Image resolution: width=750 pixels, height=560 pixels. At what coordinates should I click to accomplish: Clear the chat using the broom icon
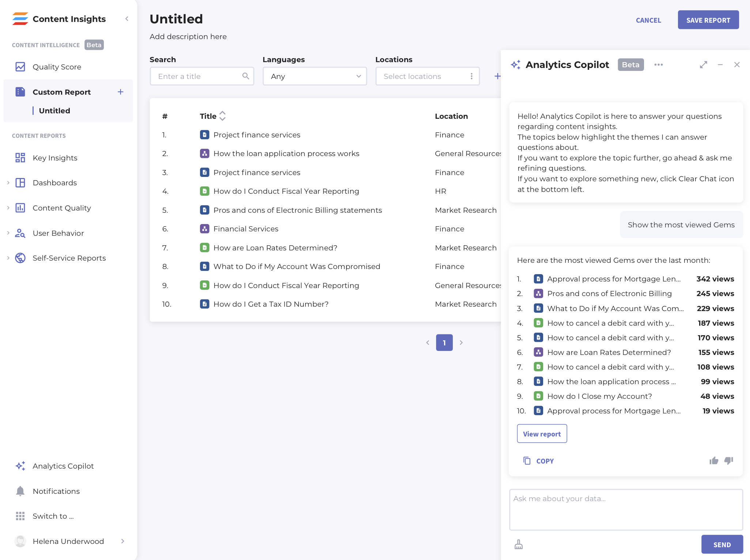tap(519, 544)
